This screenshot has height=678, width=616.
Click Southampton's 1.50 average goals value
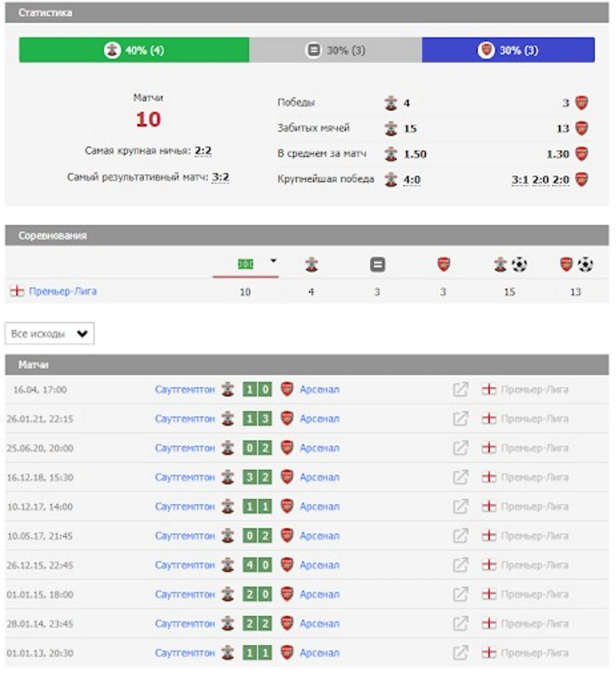[x=415, y=154]
